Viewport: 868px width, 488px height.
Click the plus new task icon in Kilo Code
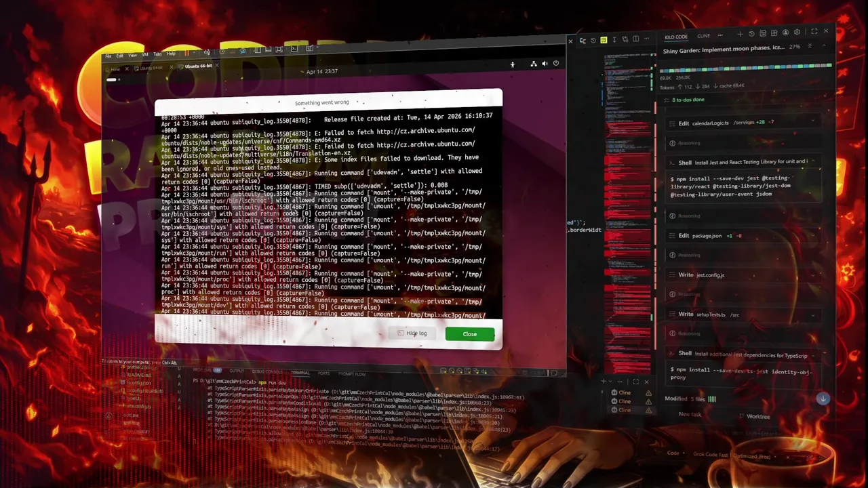740,34
